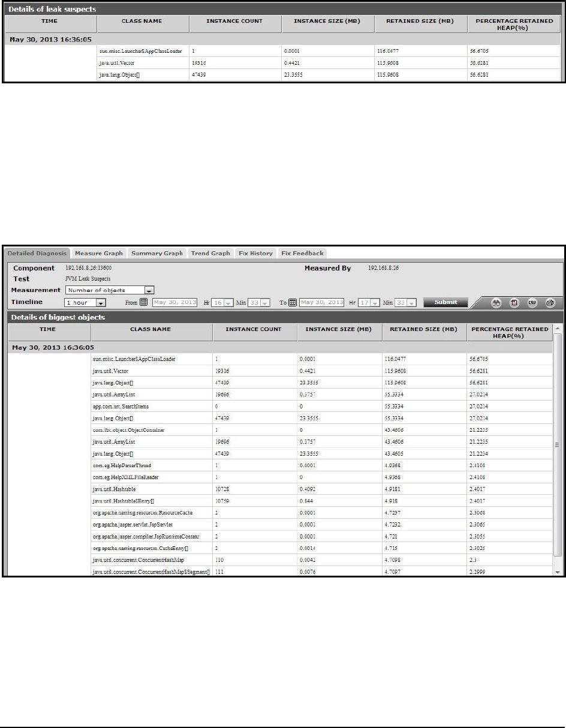The width and height of the screenshot is (566, 728).
Task: Click the print icon
Action: [x=550, y=303]
